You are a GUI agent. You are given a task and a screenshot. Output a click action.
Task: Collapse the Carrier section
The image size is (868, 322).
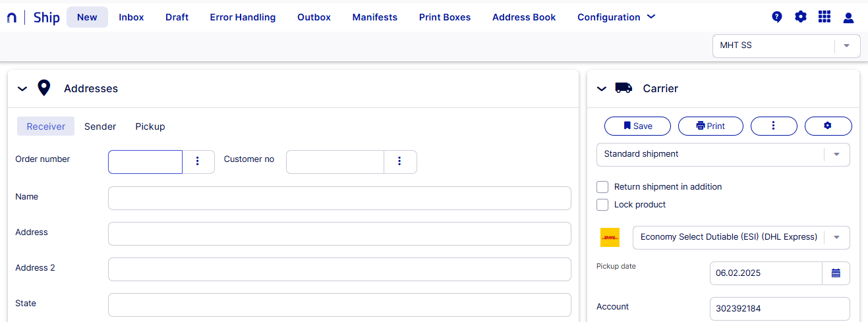(x=601, y=89)
